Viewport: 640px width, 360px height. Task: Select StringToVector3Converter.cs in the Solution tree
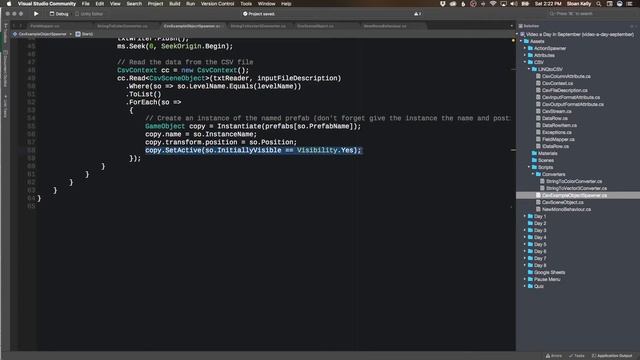point(576,188)
